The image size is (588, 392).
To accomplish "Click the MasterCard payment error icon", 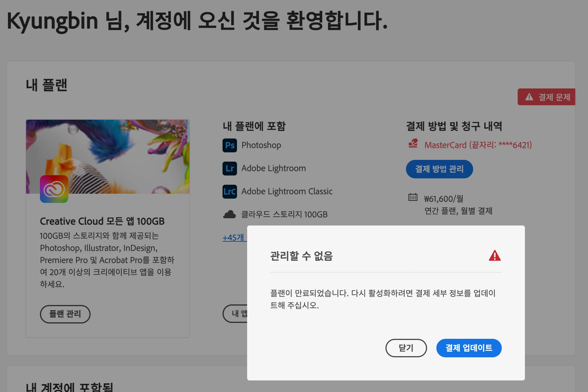I will pyautogui.click(x=413, y=143).
